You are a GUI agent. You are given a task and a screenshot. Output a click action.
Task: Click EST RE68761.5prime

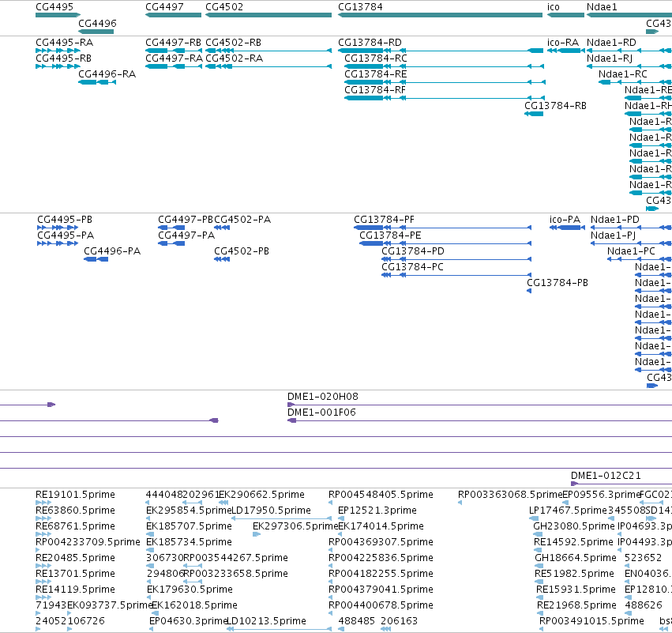[x=76, y=526]
